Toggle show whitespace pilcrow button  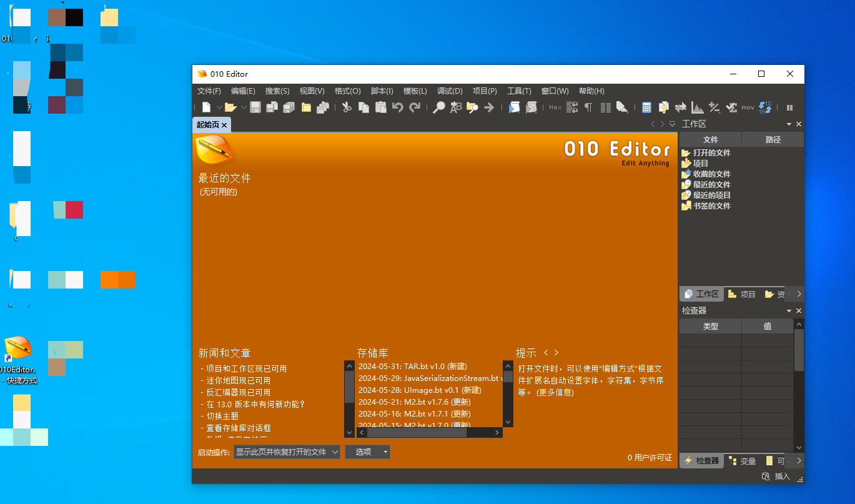point(588,107)
